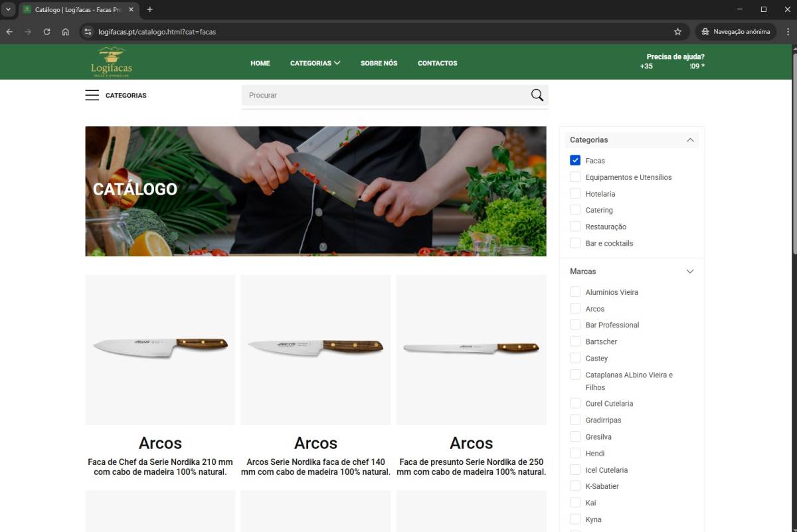
Task: Open a new browser tab
Action: (149, 9)
